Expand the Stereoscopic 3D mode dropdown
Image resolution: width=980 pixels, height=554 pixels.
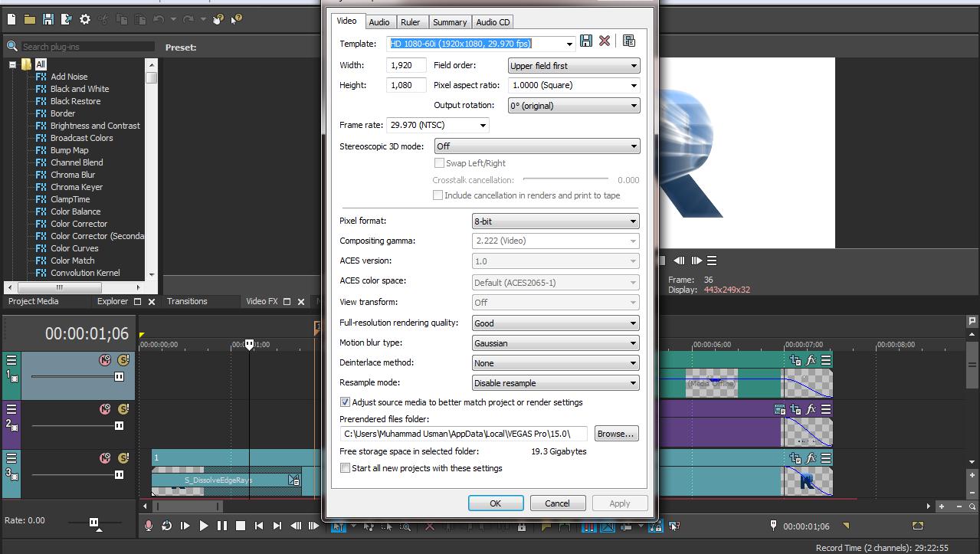[x=635, y=146]
